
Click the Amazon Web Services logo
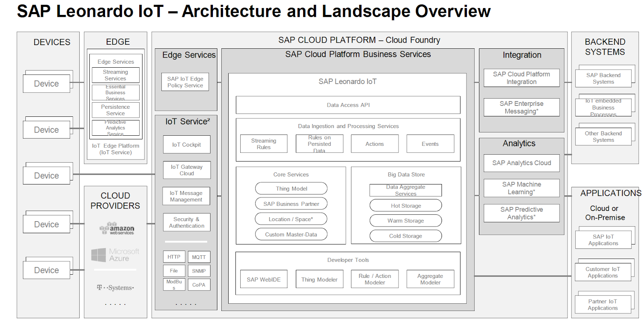117,228
